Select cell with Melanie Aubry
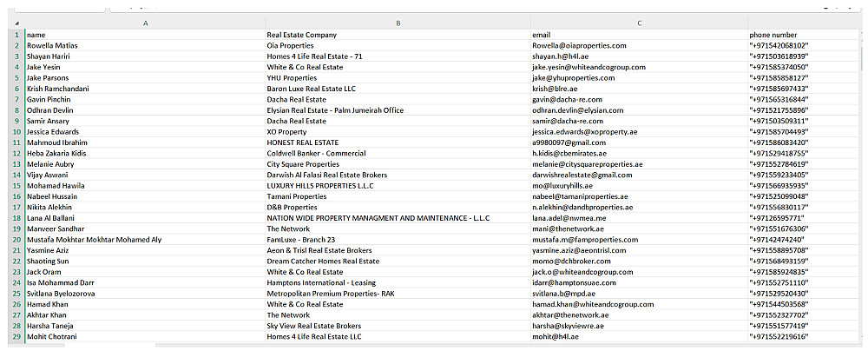This screenshot has width=868, height=351. (145, 164)
